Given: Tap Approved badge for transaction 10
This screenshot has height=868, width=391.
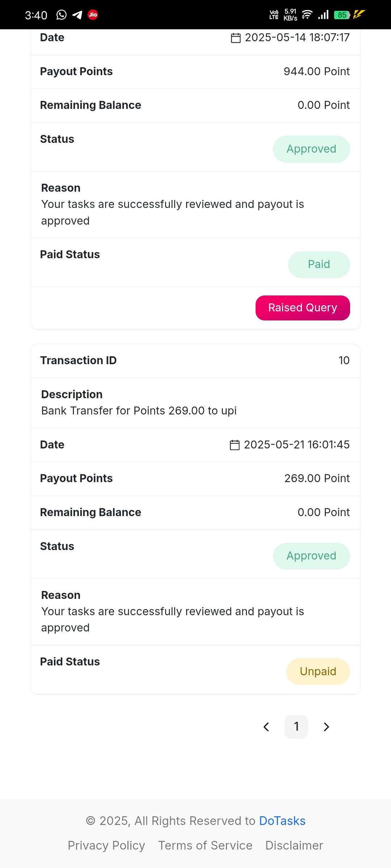Looking at the screenshot, I should tap(311, 556).
